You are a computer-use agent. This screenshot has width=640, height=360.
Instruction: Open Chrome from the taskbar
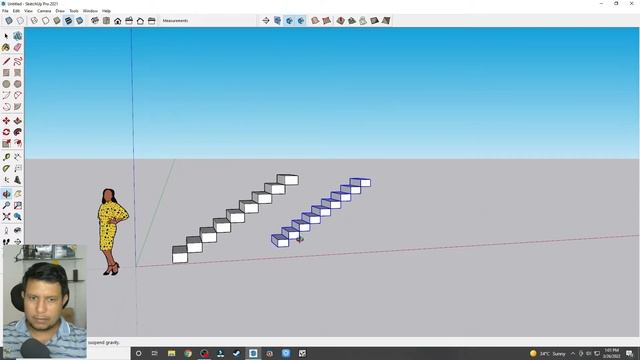tap(188, 353)
